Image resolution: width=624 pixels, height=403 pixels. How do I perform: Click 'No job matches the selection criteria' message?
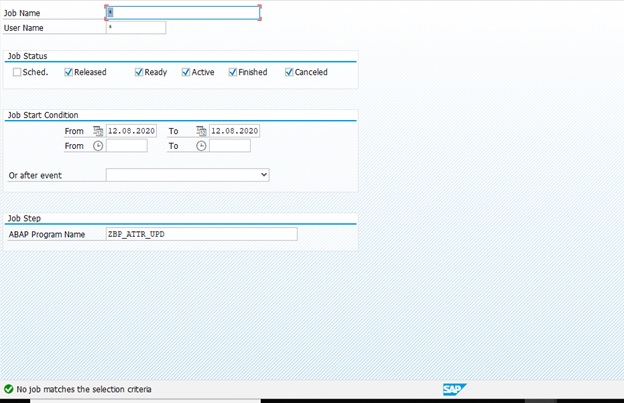[x=84, y=389]
